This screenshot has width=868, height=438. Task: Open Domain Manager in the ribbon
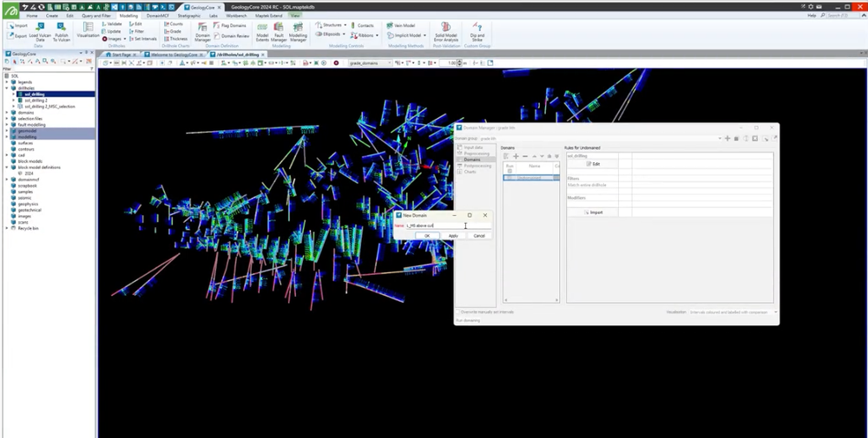coord(202,32)
